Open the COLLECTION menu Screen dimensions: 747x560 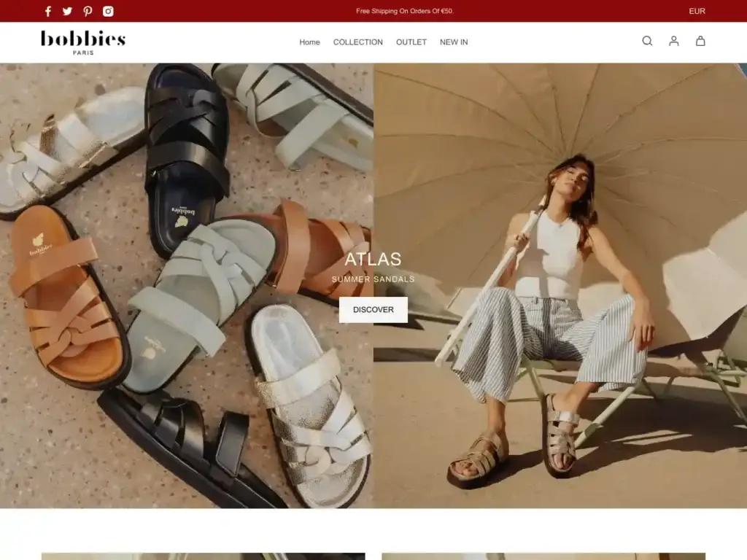click(357, 42)
